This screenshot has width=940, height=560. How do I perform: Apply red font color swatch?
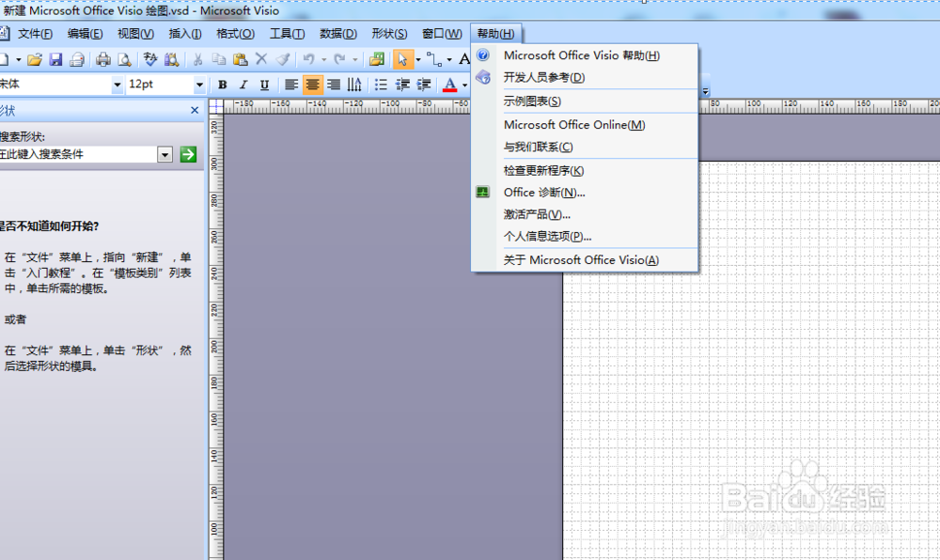[449, 86]
